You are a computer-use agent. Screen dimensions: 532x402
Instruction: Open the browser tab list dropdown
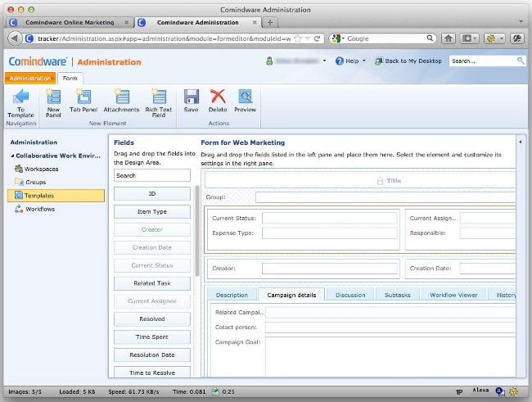521,21
